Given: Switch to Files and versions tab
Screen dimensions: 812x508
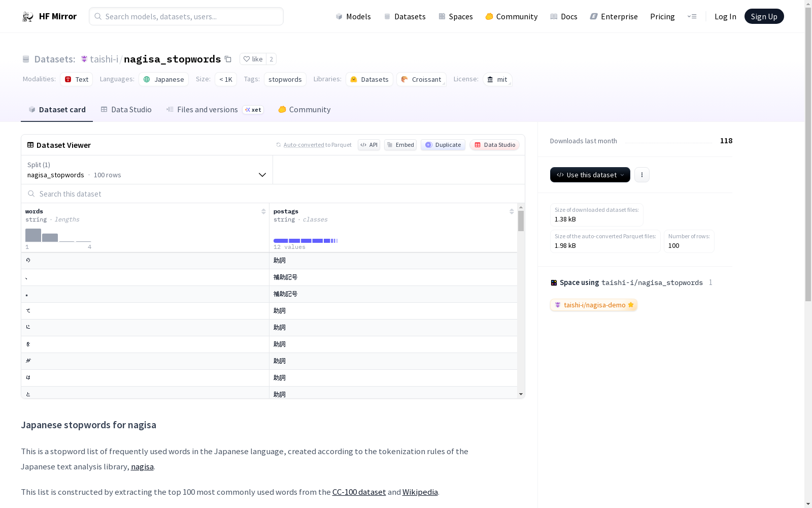Looking at the screenshot, I should tap(215, 110).
